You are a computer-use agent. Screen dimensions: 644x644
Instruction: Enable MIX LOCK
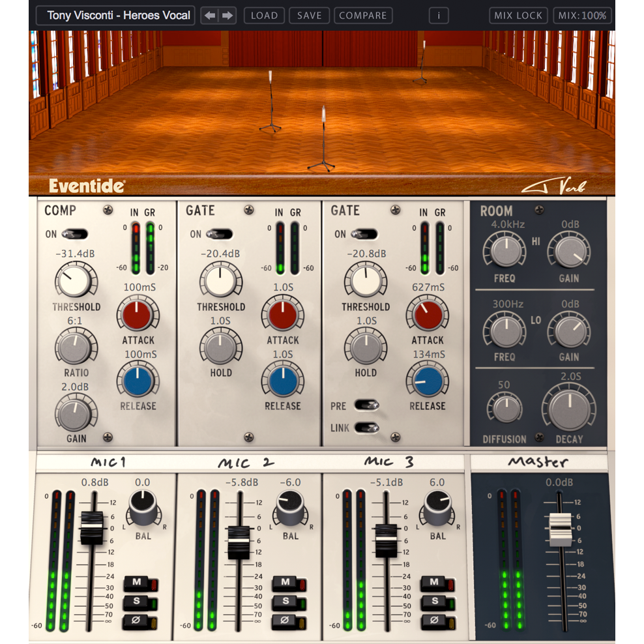[x=519, y=16]
